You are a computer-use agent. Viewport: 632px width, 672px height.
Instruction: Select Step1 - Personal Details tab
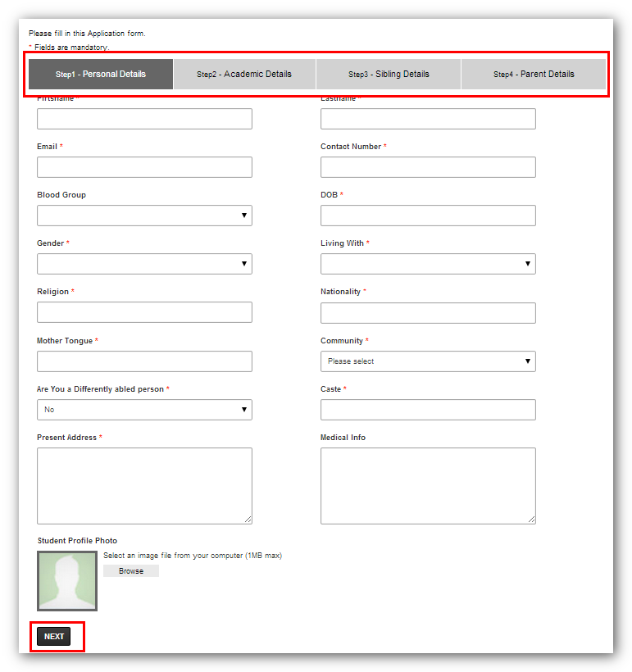[101, 75]
